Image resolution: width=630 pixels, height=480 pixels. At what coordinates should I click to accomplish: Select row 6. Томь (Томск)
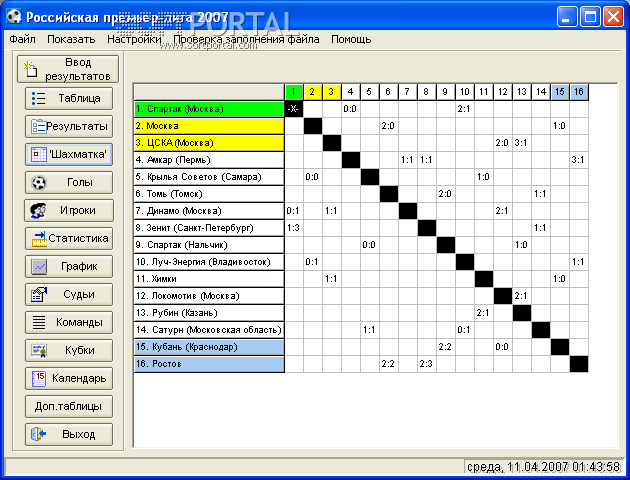pos(209,194)
